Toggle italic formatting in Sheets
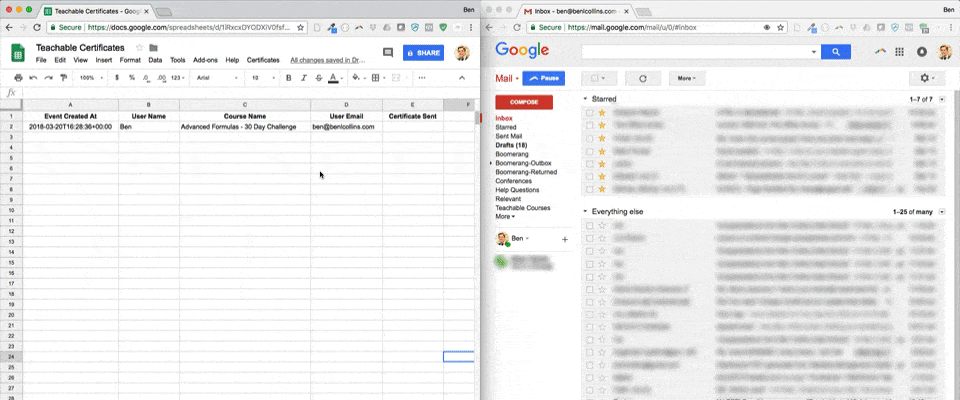Screen dimensions: 960x400 pos(304,78)
